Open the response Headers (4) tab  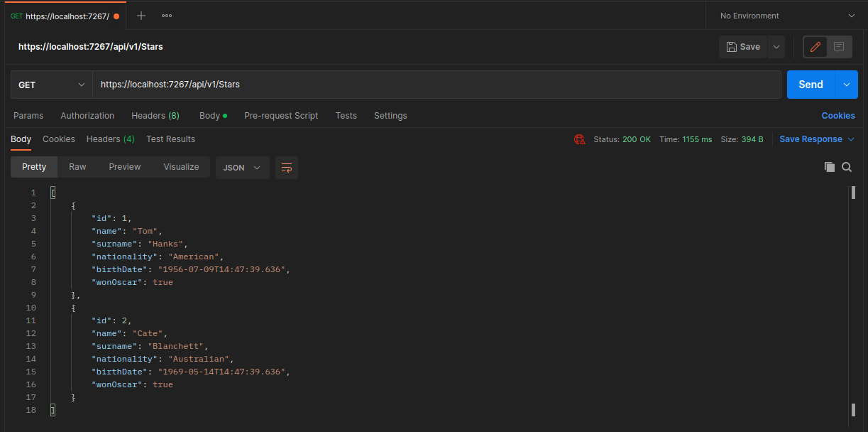[x=111, y=139]
